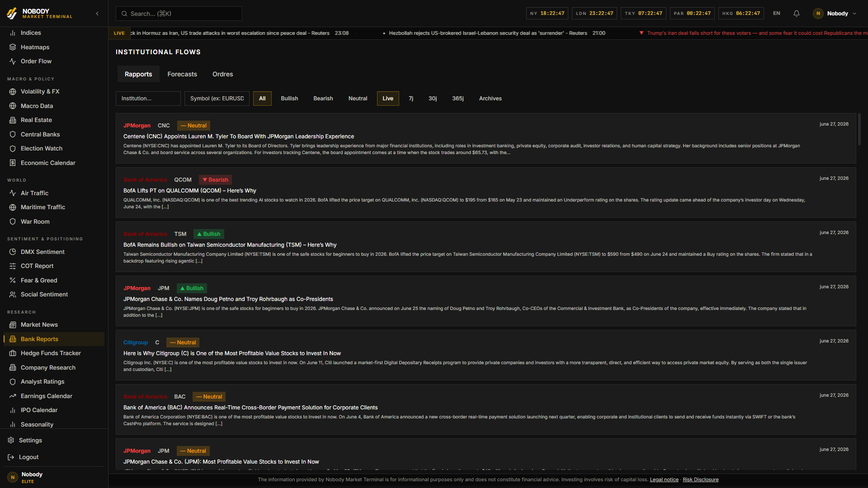Click the Hezbollah rejects deal ticker headline
This screenshot has width=868, height=488.
(488, 33)
